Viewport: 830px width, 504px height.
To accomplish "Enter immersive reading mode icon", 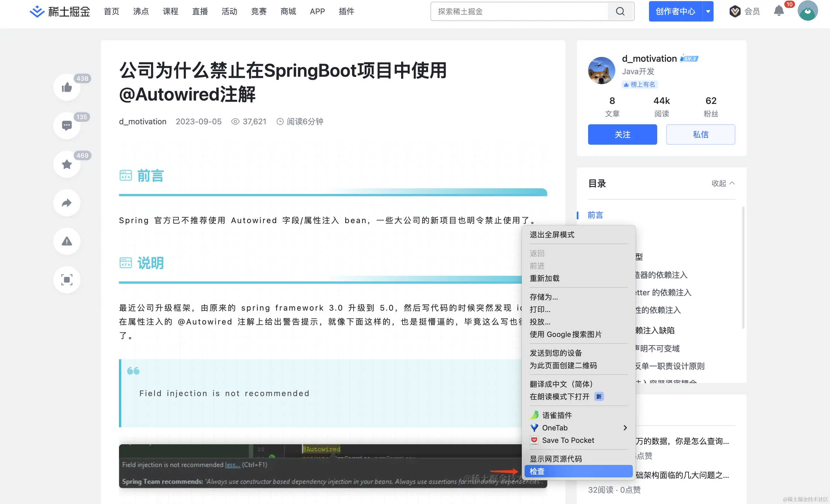I will pyautogui.click(x=67, y=280).
